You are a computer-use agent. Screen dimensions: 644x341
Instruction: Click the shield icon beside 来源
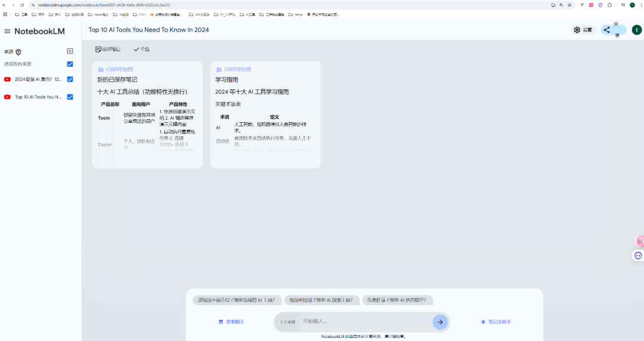18,52
